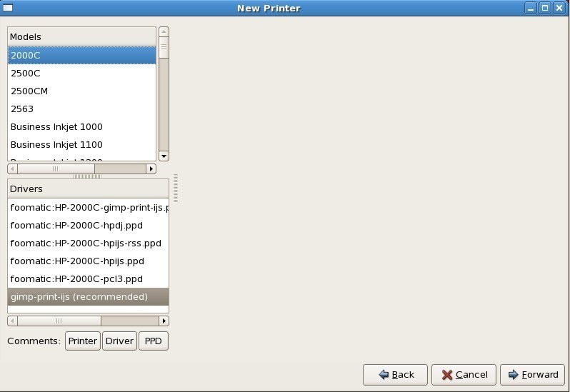This screenshot has width=570, height=392.
Task: Select the 2500C model in the list
Action: pyautogui.click(x=82, y=73)
